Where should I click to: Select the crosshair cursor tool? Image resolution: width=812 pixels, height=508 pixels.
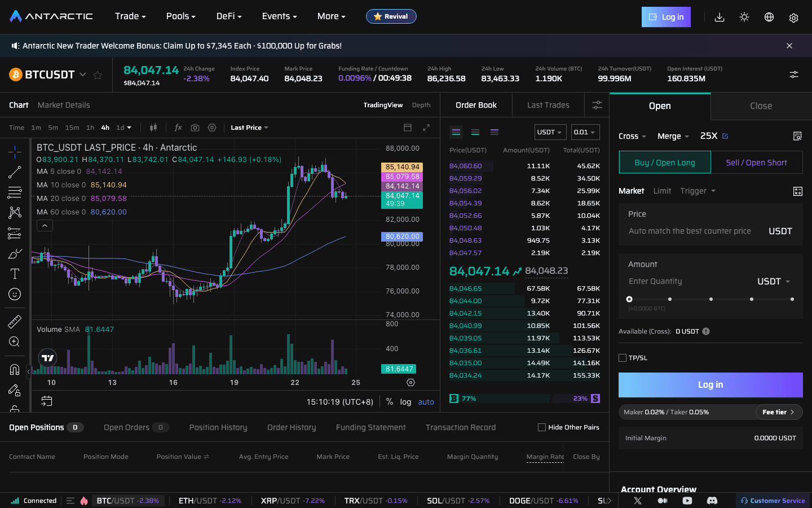tap(15, 151)
